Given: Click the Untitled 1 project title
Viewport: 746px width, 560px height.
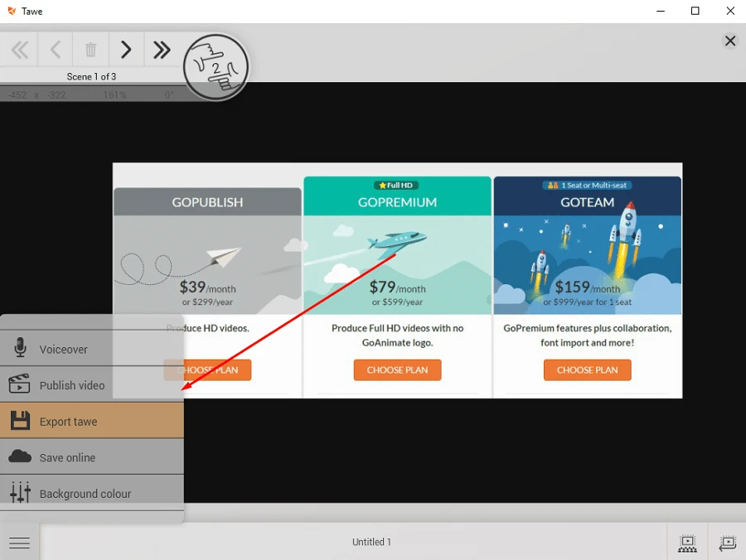Looking at the screenshot, I should tap(371, 542).
